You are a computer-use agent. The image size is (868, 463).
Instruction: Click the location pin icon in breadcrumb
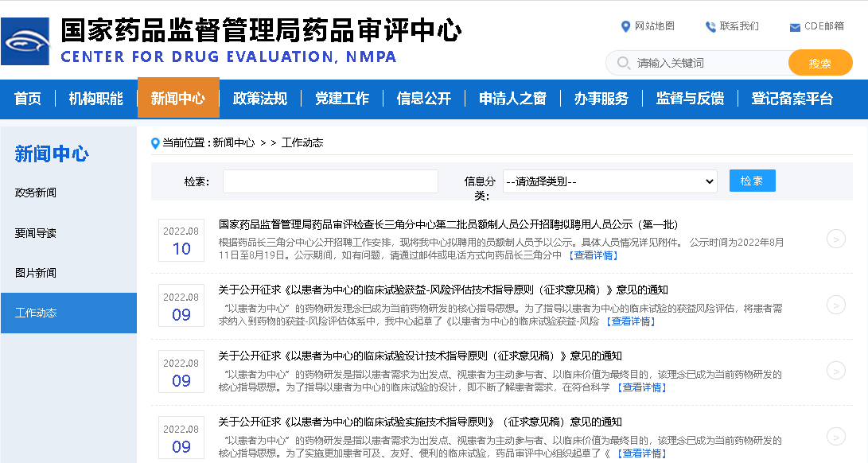coord(156,143)
